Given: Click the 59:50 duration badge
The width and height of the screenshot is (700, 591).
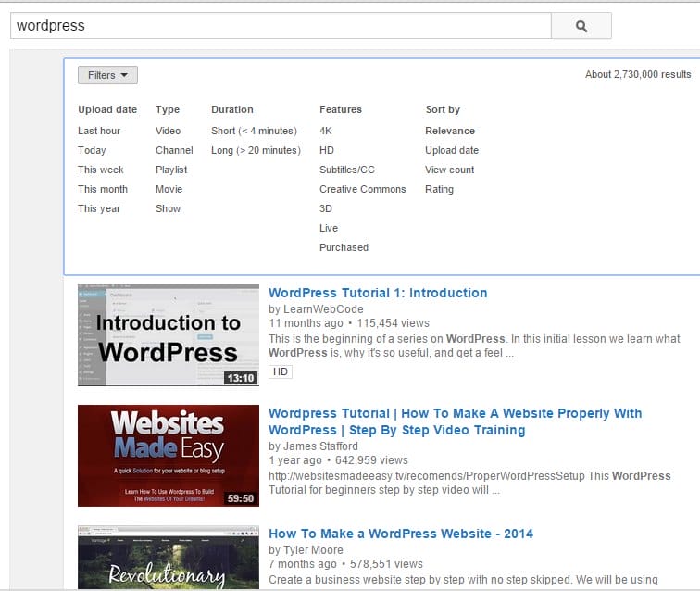Looking at the screenshot, I should pos(241,498).
